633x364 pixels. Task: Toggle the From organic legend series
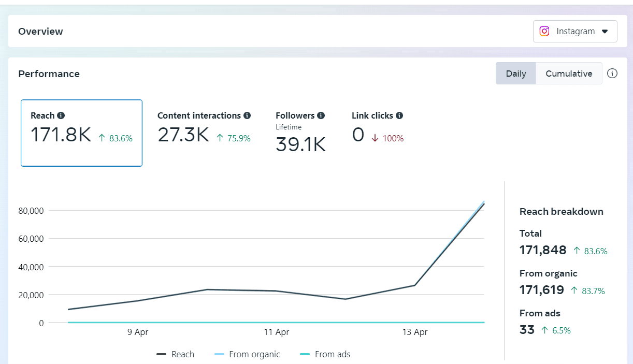247,354
